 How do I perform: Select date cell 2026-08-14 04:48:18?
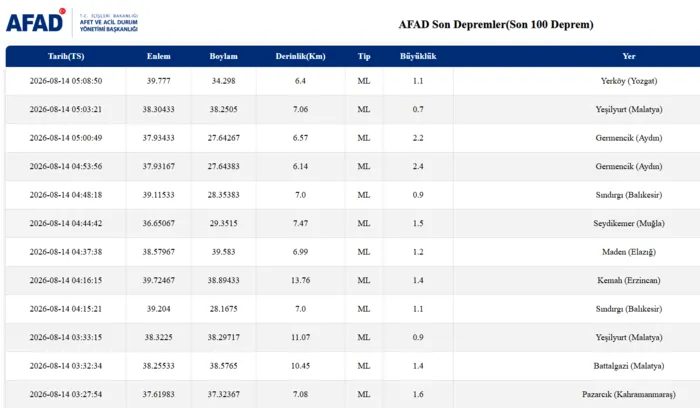[66, 195]
